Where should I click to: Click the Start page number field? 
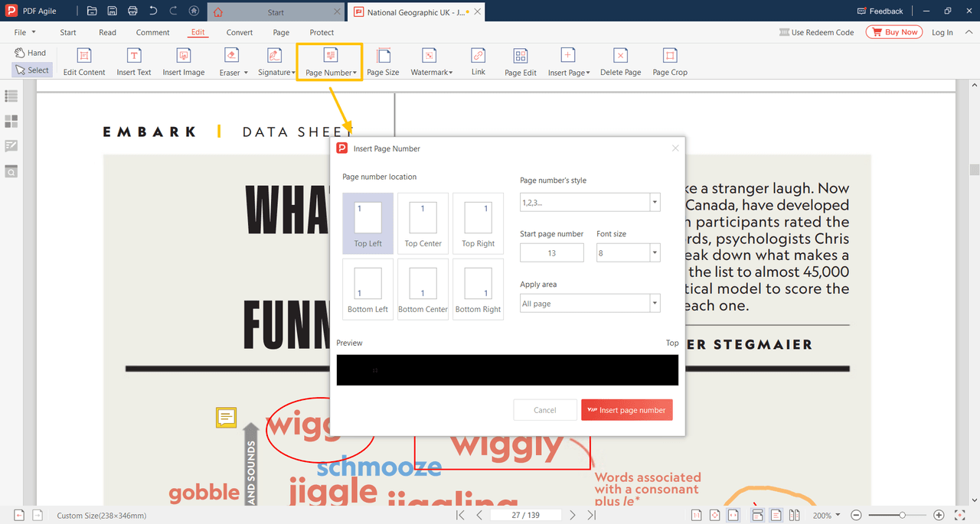tap(551, 252)
